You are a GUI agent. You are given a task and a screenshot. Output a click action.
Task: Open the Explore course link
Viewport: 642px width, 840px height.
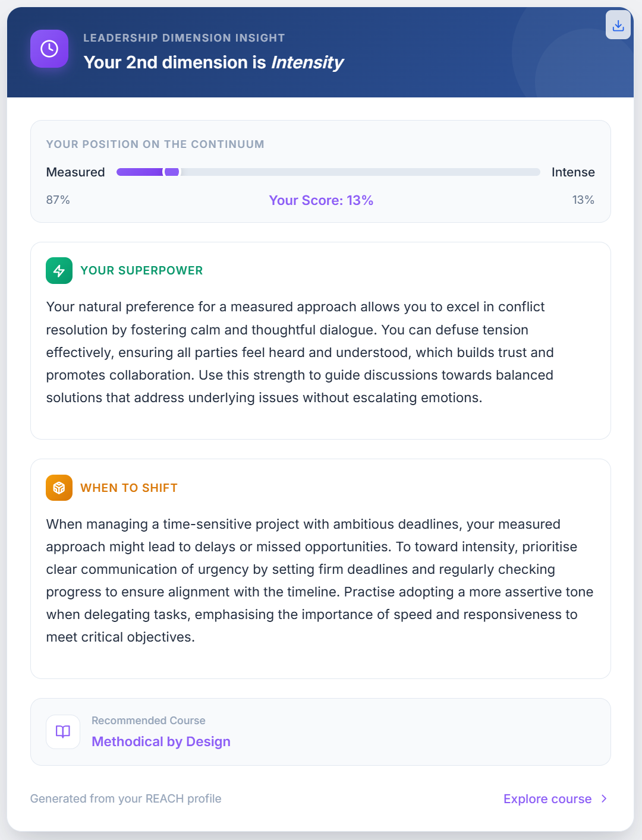point(547,799)
